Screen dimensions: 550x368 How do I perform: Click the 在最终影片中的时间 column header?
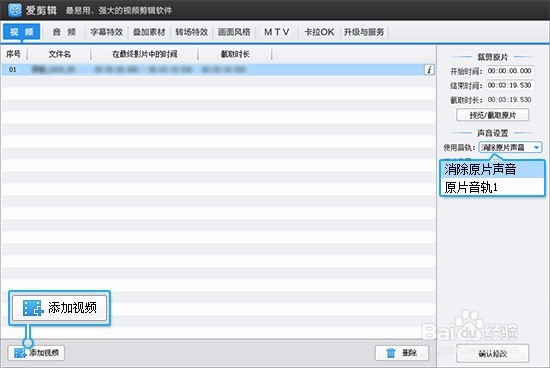point(145,54)
